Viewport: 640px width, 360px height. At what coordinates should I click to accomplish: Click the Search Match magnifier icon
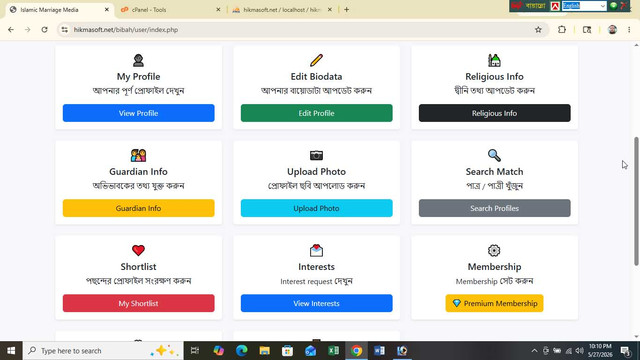click(494, 156)
